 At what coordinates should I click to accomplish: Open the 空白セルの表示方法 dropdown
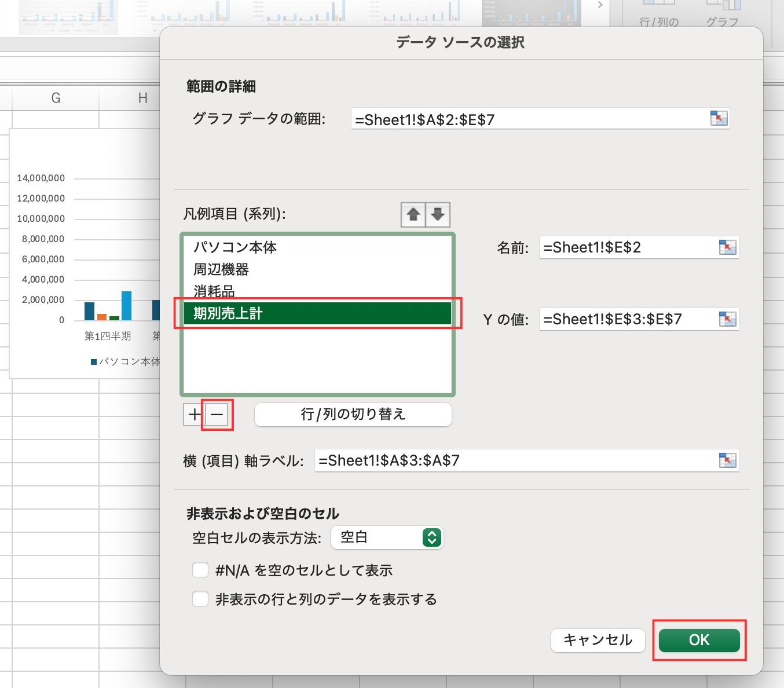point(387,537)
